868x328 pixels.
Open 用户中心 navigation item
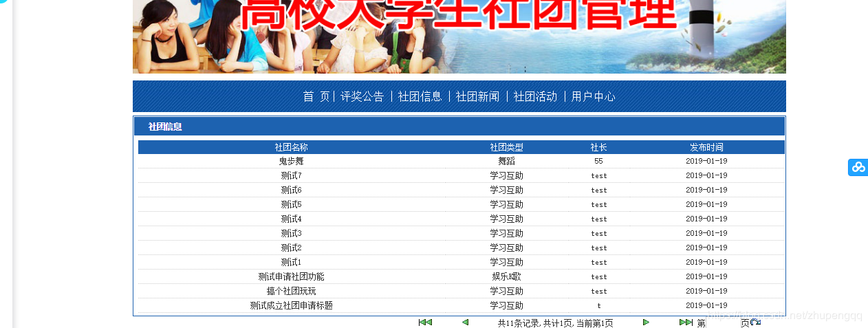coord(594,97)
